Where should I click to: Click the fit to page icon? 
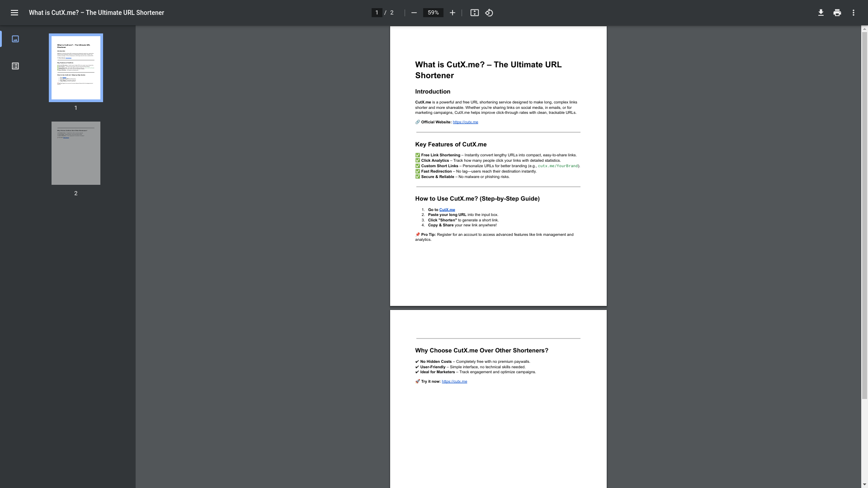pos(474,13)
